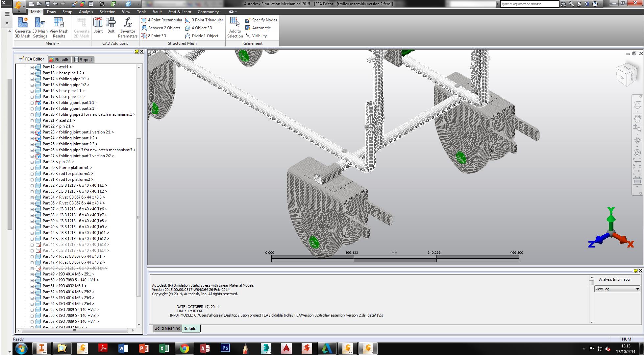Expand Part 12 axel:1 node
Screen dimensions: 644x355
click(x=32, y=67)
